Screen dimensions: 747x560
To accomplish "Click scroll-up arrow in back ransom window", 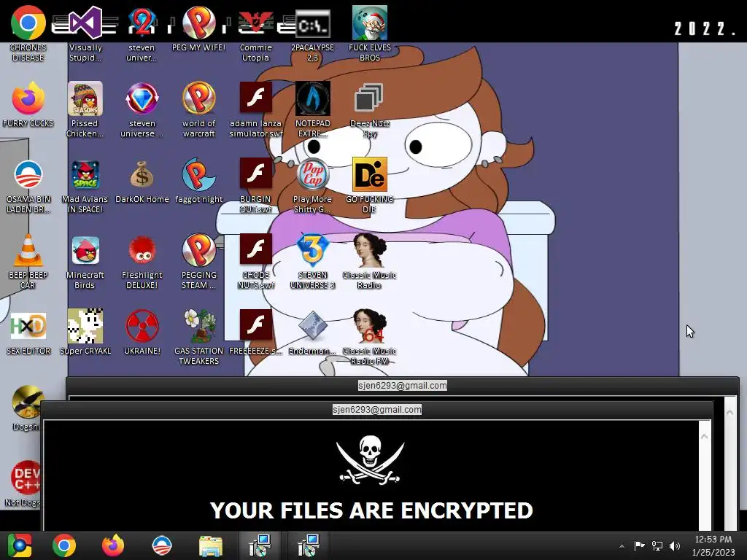I will (729, 413).
